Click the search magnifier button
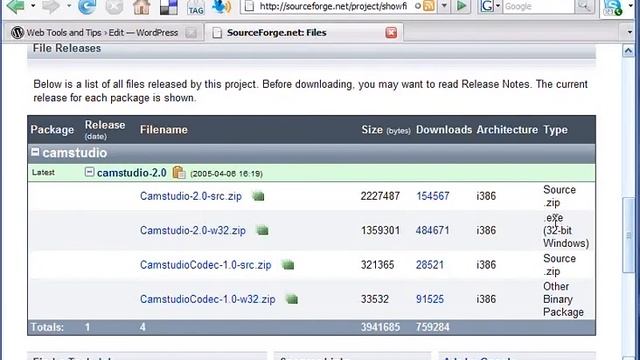Screen dimensions: 640x360 tap(584, 6)
